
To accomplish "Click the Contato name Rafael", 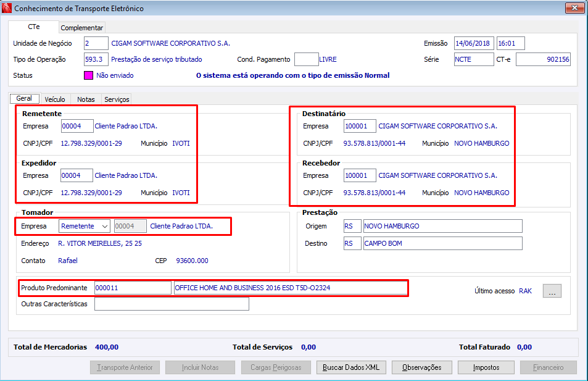I will tap(68, 261).
